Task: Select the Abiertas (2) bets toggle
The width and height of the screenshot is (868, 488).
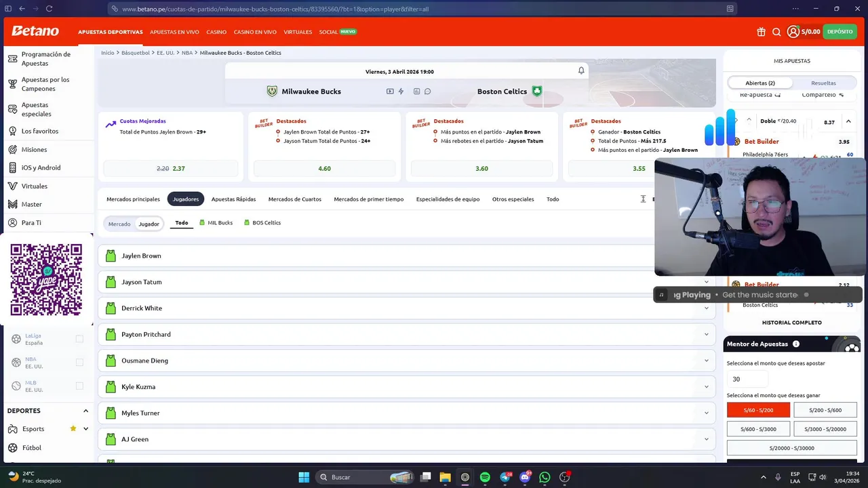Action: point(760,83)
